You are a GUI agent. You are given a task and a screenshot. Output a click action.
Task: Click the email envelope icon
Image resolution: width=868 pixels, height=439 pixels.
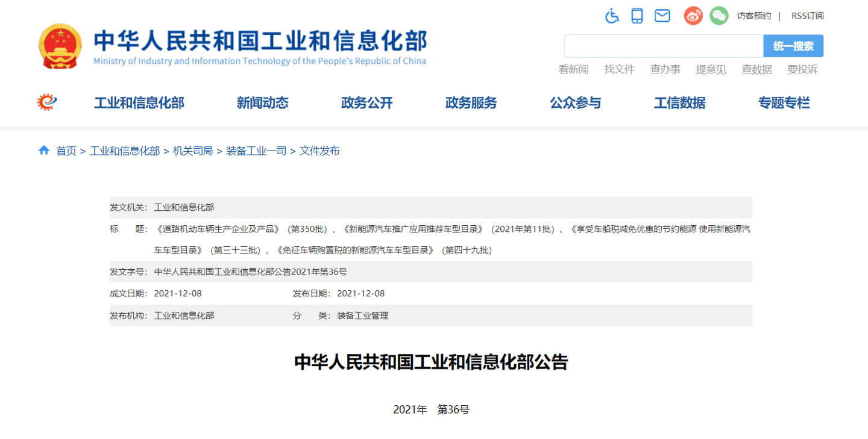pyautogui.click(x=662, y=16)
